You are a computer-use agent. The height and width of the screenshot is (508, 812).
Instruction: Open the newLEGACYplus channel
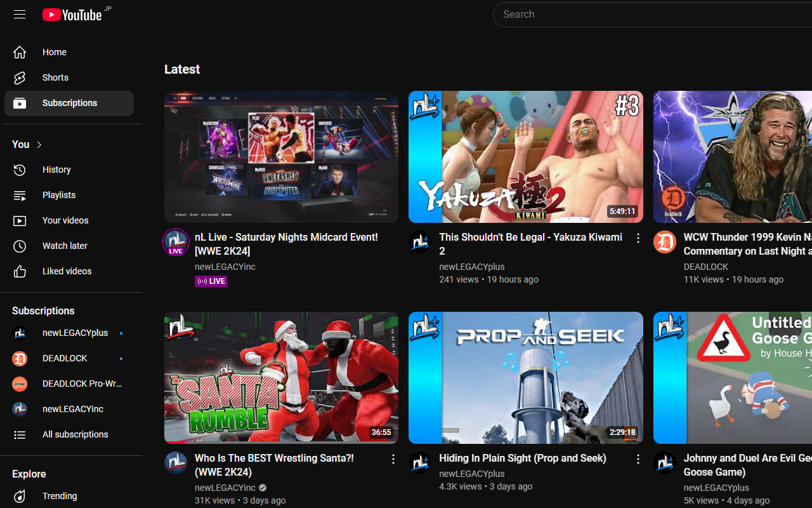click(x=75, y=333)
